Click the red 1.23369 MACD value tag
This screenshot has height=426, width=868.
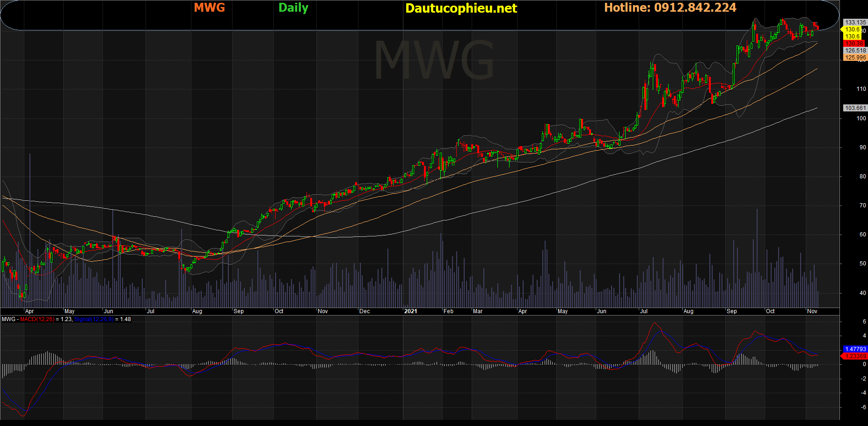pos(855,356)
